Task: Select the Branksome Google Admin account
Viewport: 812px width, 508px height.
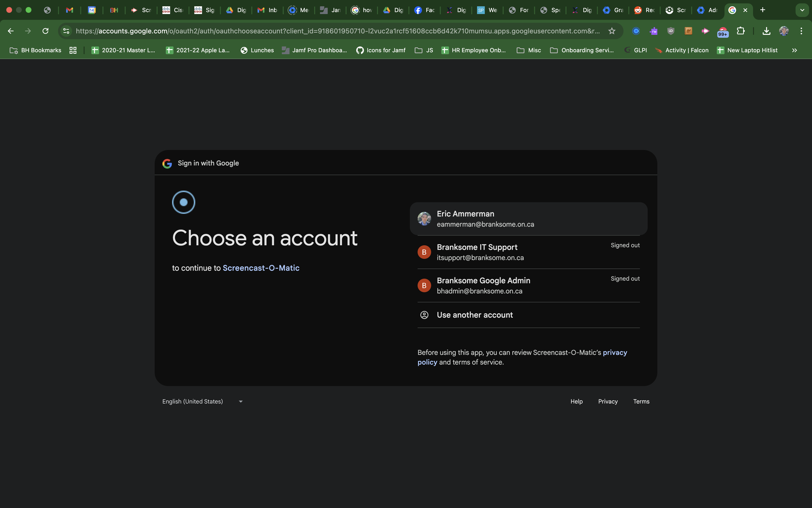Action: 529,285
